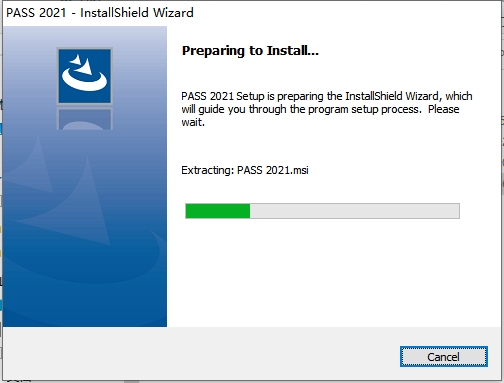Click the green filled part of the progress bar

click(218, 211)
